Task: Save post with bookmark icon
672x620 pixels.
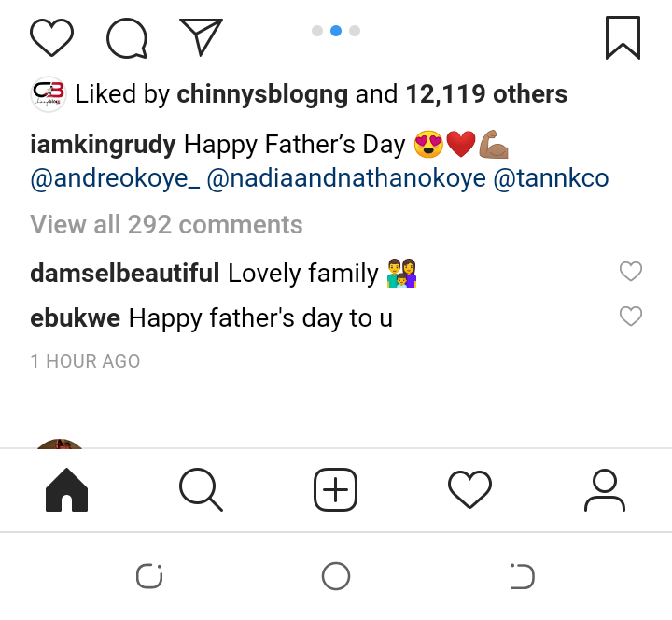Action: pyautogui.click(x=623, y=37)
